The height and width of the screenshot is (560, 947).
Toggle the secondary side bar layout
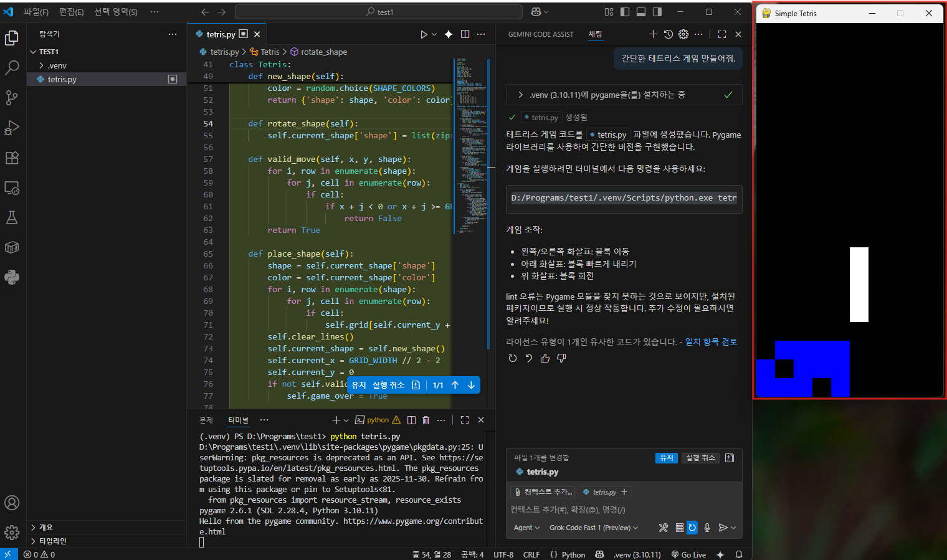(657, 12)
